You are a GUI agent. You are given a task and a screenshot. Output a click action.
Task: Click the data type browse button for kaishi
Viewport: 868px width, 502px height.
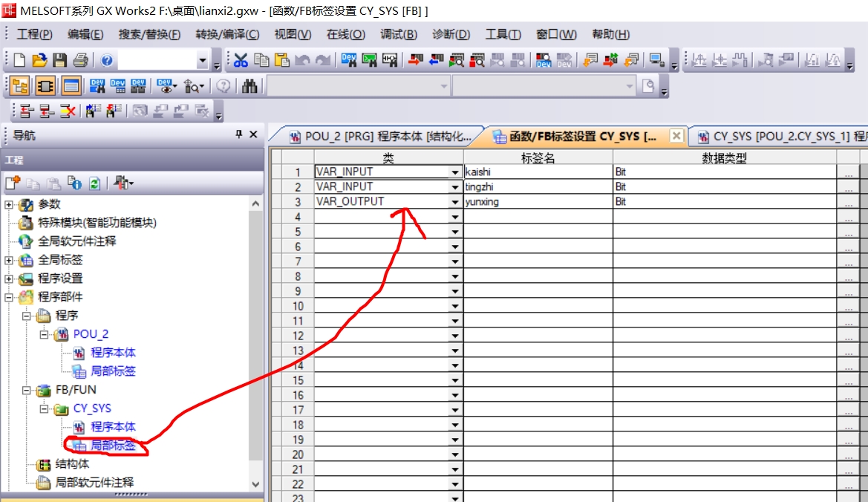tap(848, 172)
